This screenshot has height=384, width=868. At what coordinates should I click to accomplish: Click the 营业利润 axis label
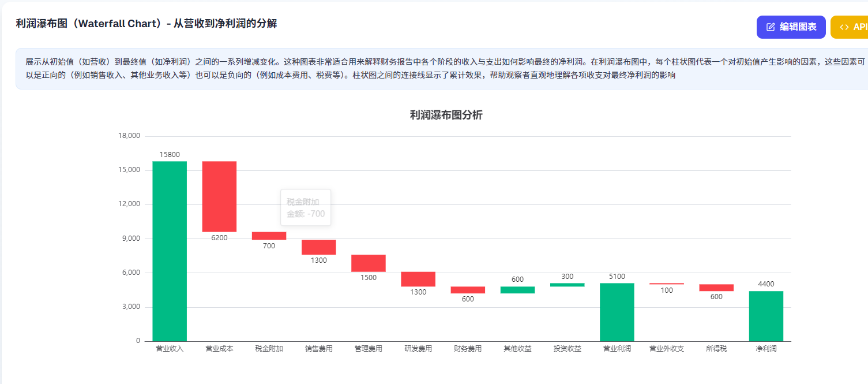pyautogui.click(x=617, y=349)
